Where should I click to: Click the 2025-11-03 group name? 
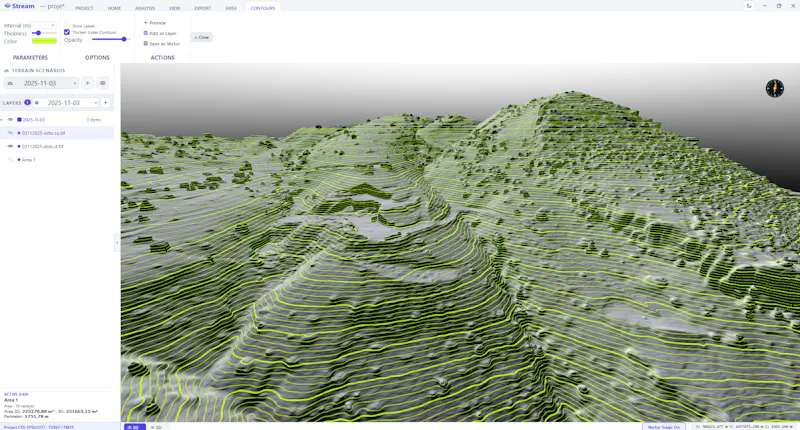pyautogui.click(x=34, y=119)
